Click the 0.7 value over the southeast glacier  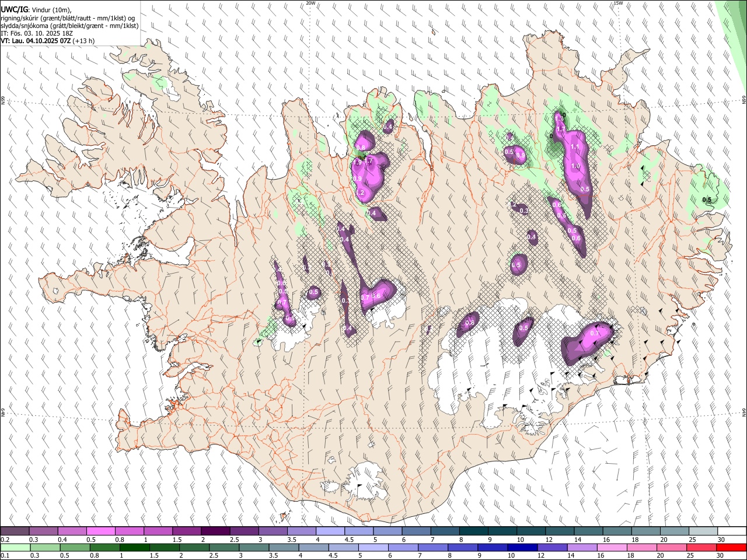[595, 333]
